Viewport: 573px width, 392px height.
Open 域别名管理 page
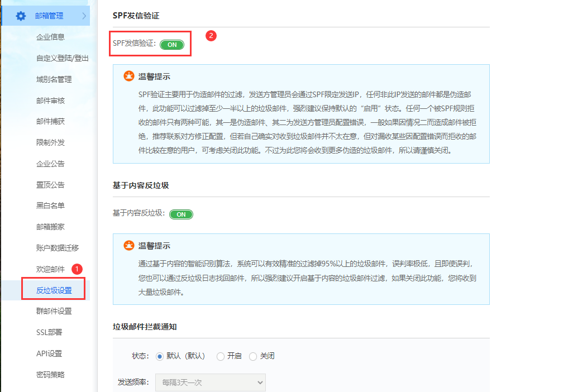point(54,79)
